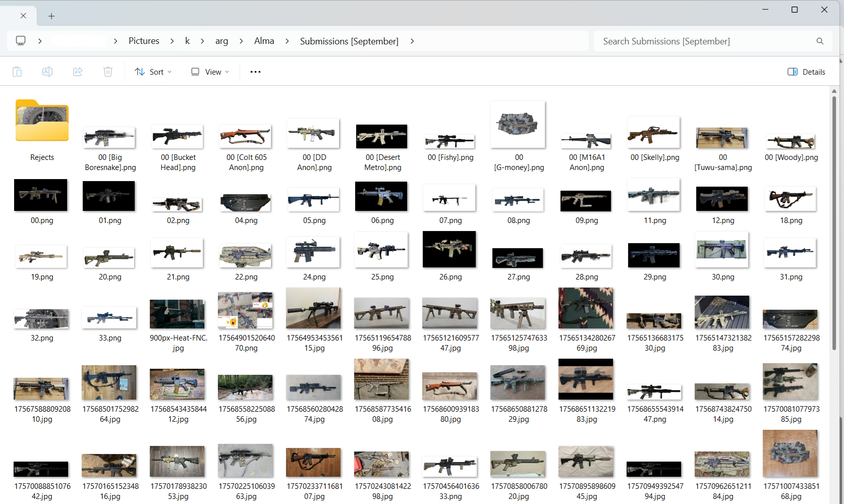
Task: Click the Share toolbar icon
Action: click(78, 72)
